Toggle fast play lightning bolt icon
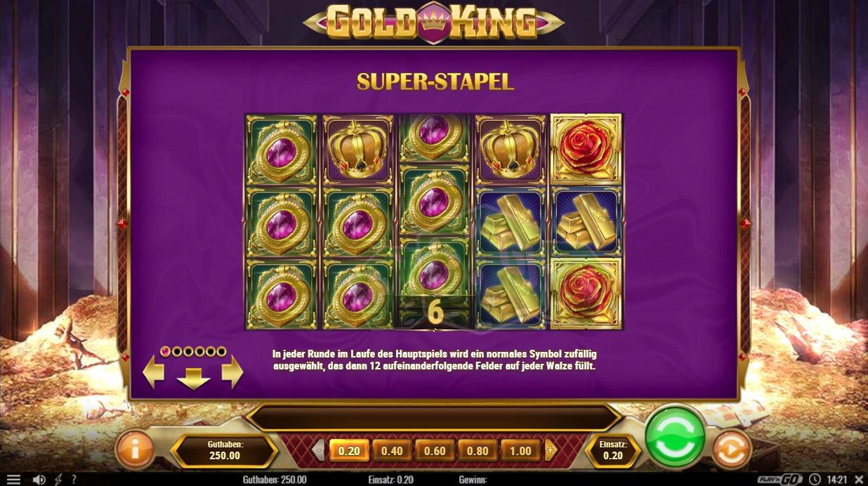The image size is (868, 486). [58, 480]
